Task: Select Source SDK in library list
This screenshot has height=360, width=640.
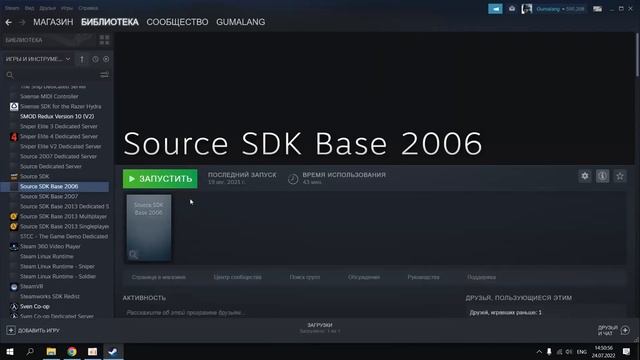Action: 35,176
